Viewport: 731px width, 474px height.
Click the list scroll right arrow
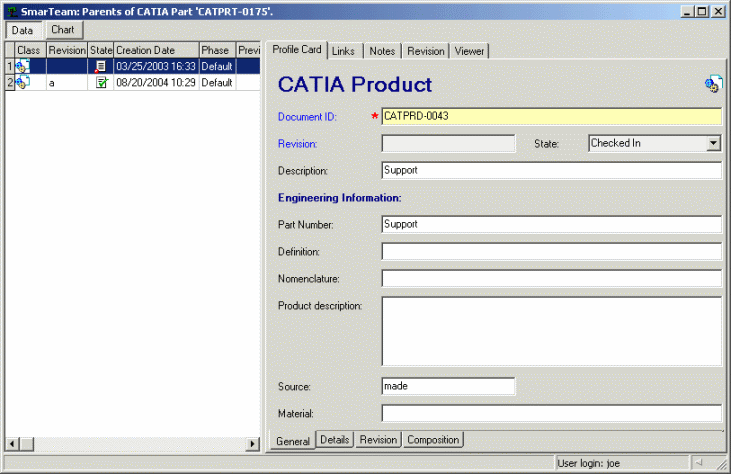[x=253, y=444]
